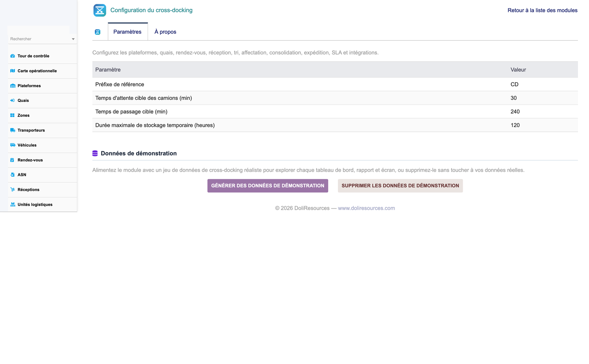Select the ASN menu entry

(x=22, y=175)
